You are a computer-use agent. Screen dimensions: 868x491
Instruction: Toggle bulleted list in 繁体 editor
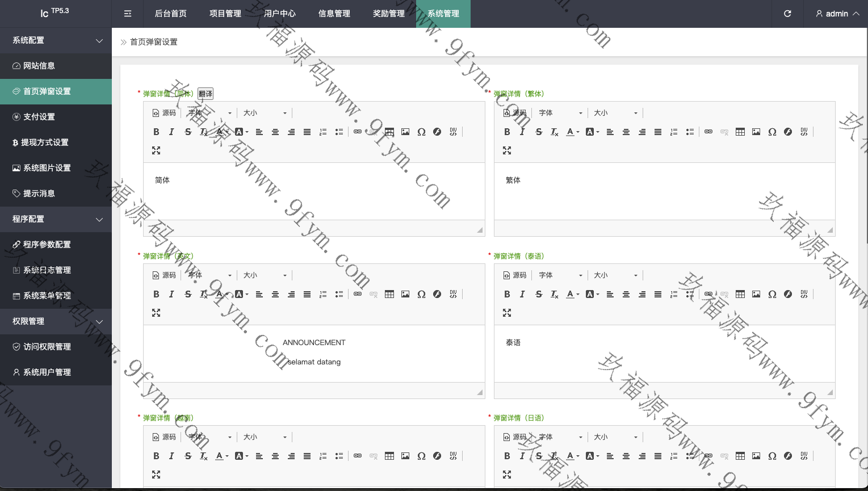pos(690,132)
